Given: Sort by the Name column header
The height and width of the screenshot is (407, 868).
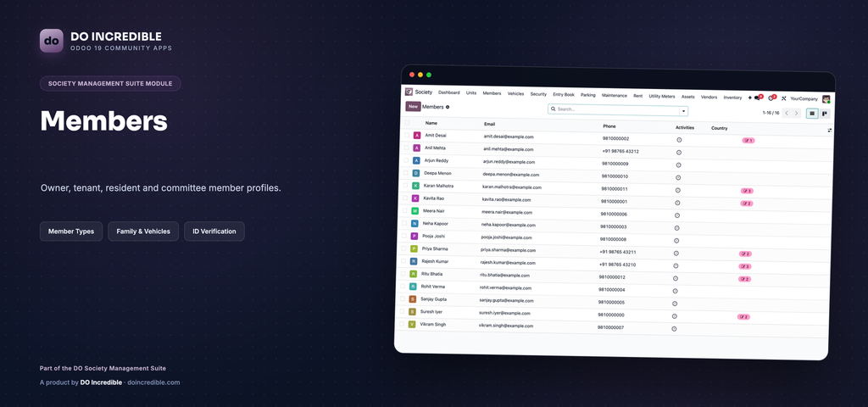Looking at the screenshot, I should coord(431,123).
